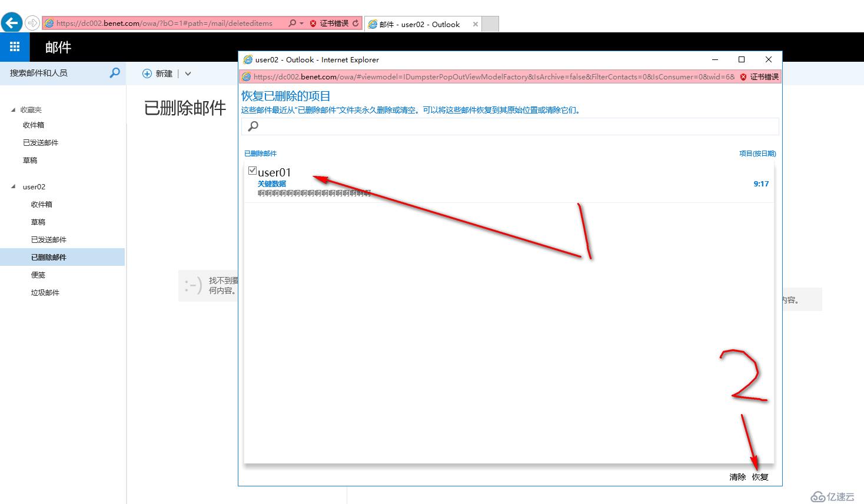Viewport: 864px width, 504px height.
Task: Click the search magnifier in the recover dialog
Action: click(253, 126)
